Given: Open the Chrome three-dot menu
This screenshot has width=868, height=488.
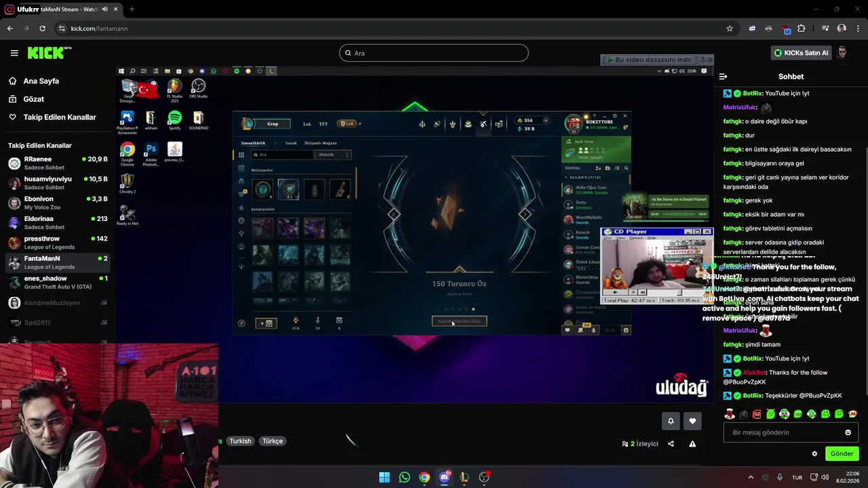Looking at the screenshot, I should pos(857,28).
